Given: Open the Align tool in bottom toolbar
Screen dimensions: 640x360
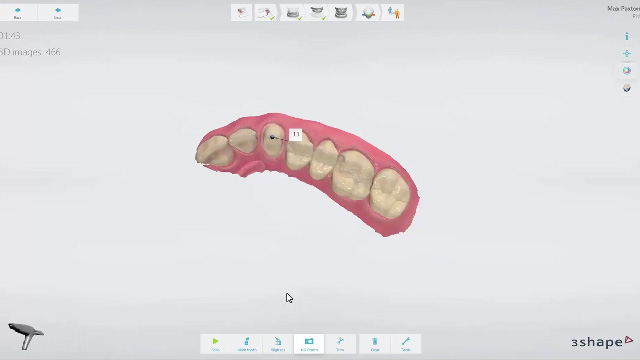Looking at the screenshot, I should pos(278,344).
